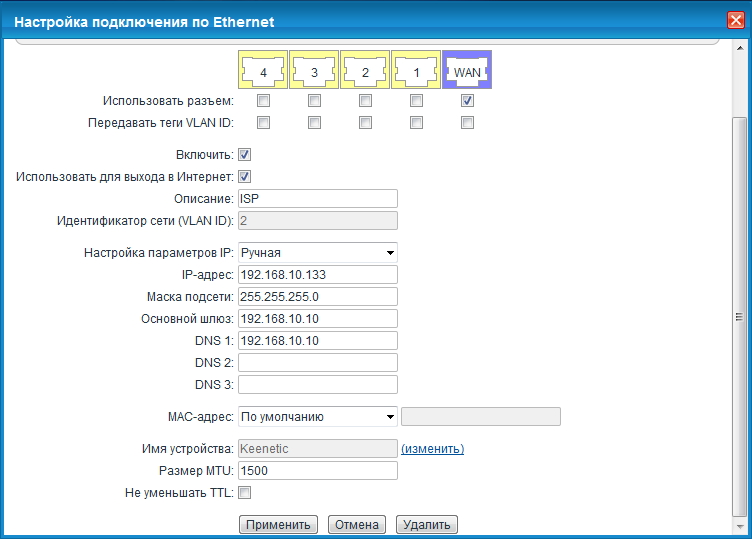Enable VLAN ID tags for port 4
The image size is (752, 539).
(x=263, y=123)
